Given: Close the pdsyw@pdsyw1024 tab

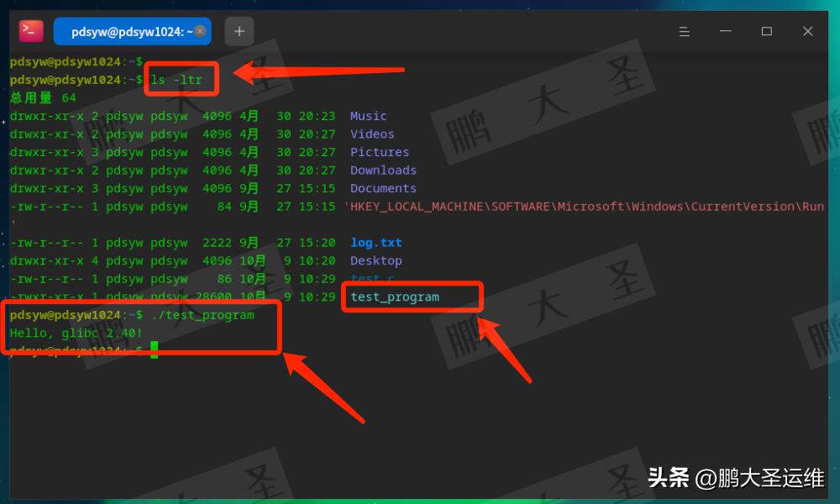Looking at the screenshot, I should 200,31.
